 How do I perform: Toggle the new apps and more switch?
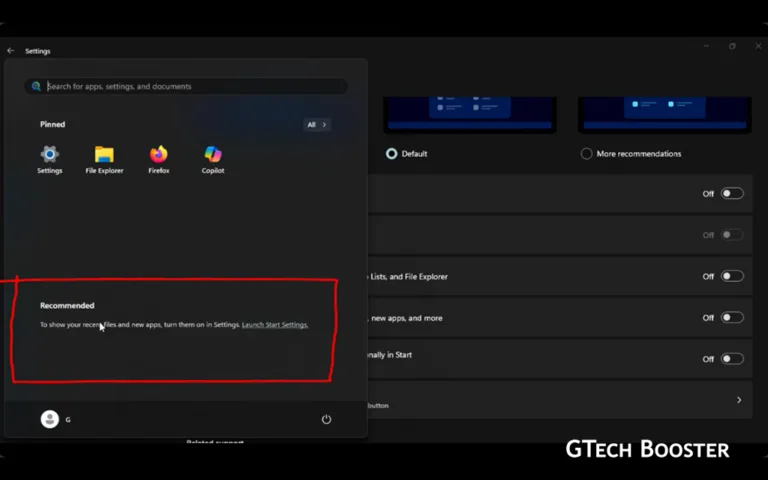point(732,317)
